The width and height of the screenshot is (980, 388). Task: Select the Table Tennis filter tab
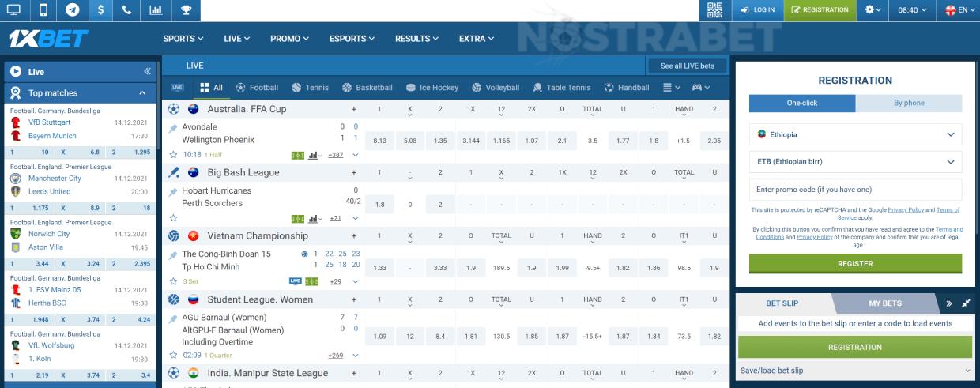(x=562, y=88)
